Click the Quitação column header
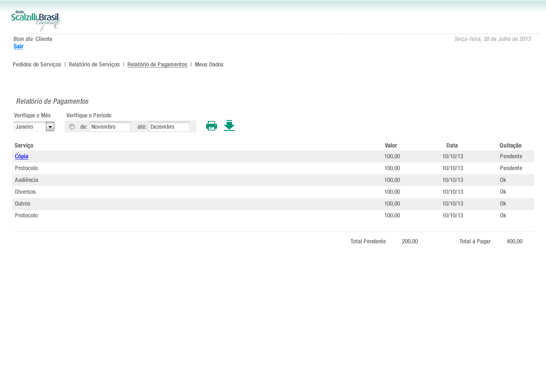The width and height of the screenshot is (546, 392). point(510,146)
